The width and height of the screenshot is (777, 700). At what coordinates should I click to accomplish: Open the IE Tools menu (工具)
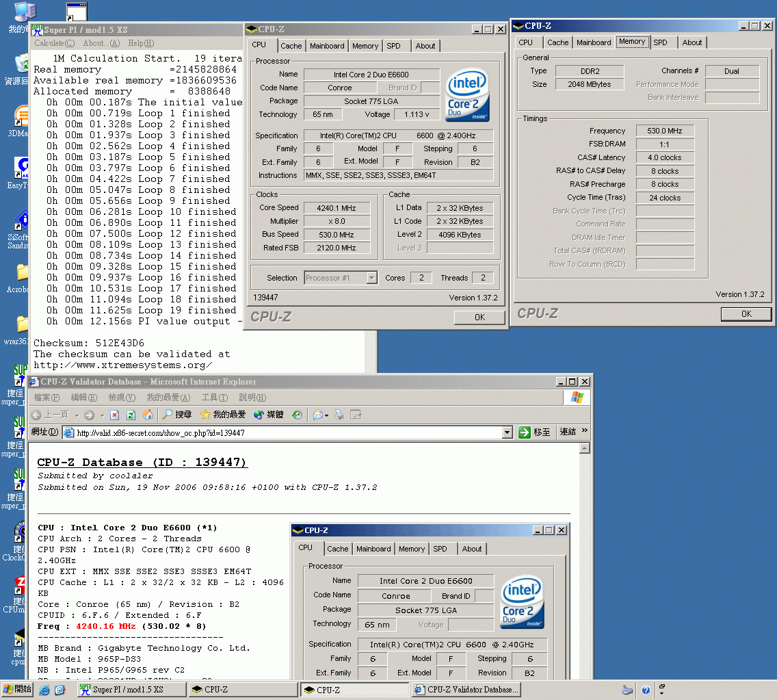pyautogui.click(x=215, y=398)
